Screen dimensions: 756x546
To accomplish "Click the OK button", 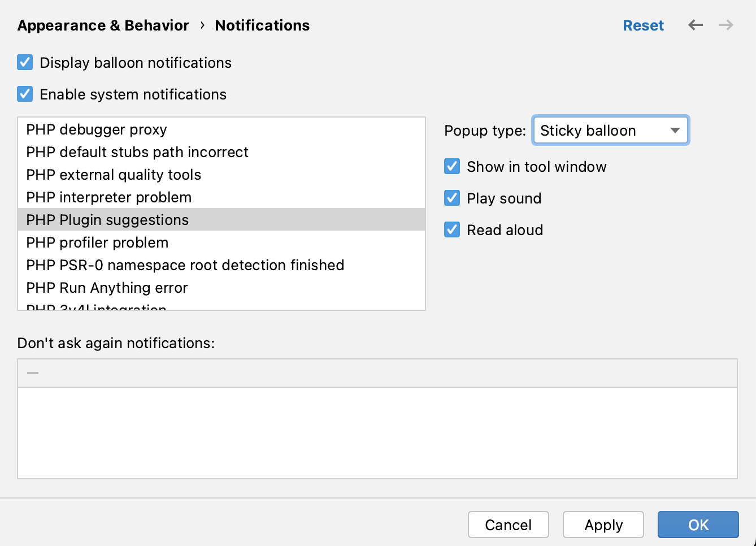I will [x=698, y=525].
